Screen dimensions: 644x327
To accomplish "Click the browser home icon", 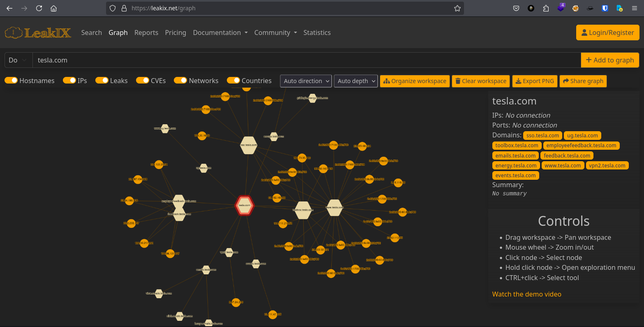I will (53, 8).
